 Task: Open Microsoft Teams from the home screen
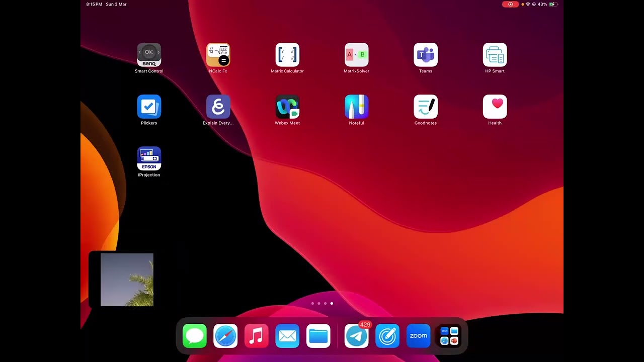click(426, 55)
